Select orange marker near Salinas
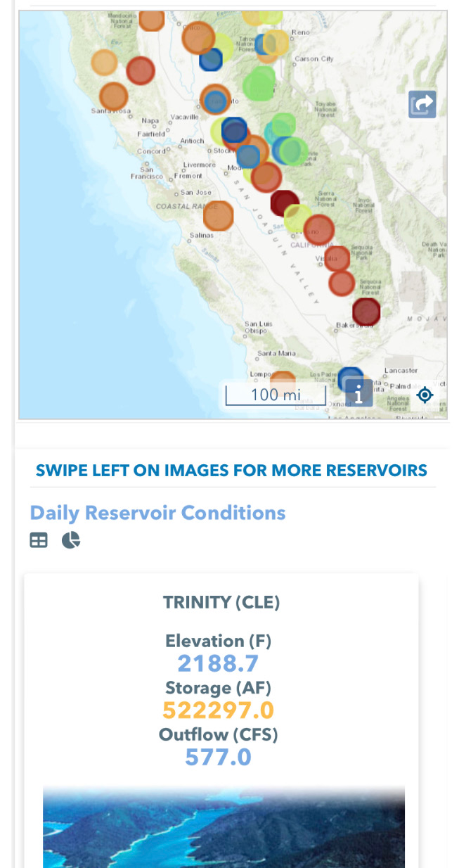The image size is (459, 868). [x=218, y=215]
